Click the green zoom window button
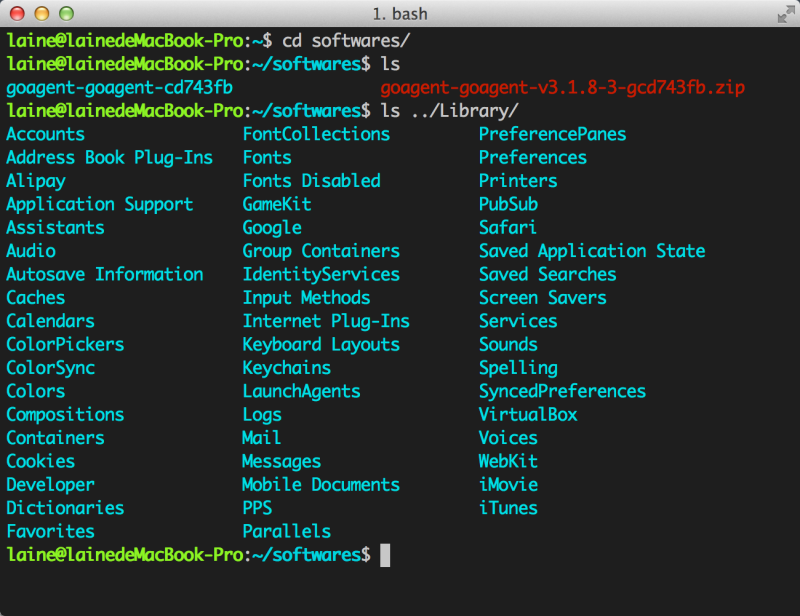 (66, 14)
